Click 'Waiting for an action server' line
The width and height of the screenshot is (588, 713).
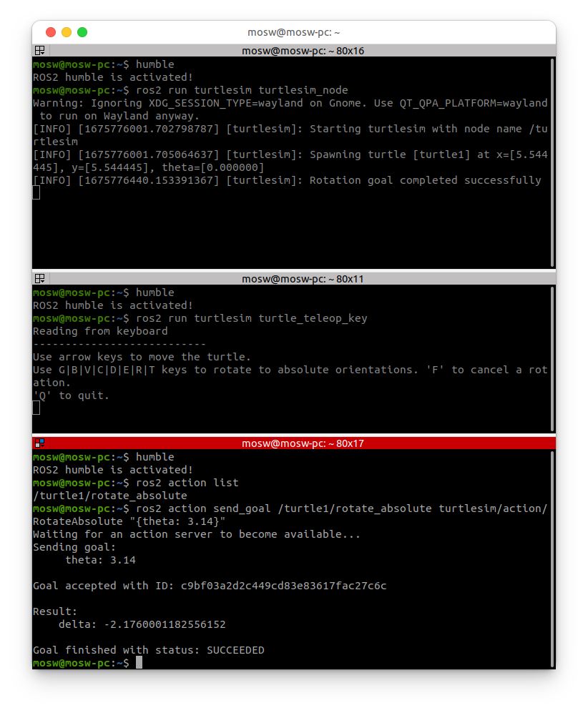point(197,535)
